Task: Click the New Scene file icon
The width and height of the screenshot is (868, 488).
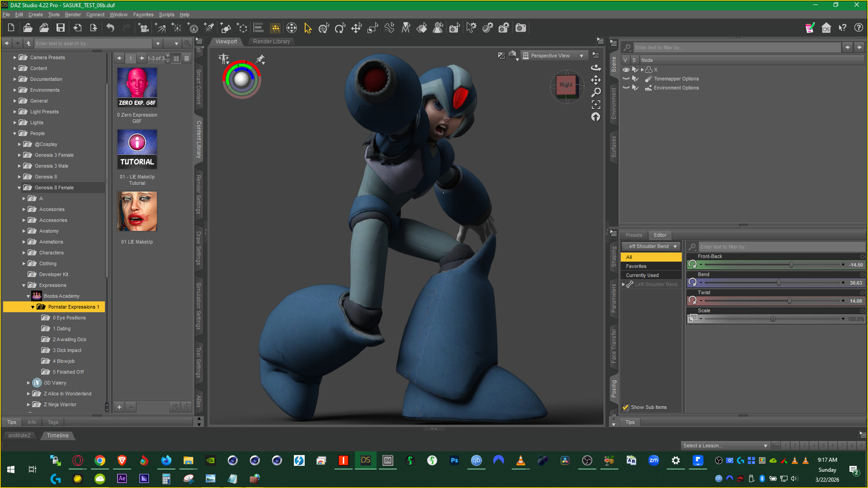Action: (11, 28)
